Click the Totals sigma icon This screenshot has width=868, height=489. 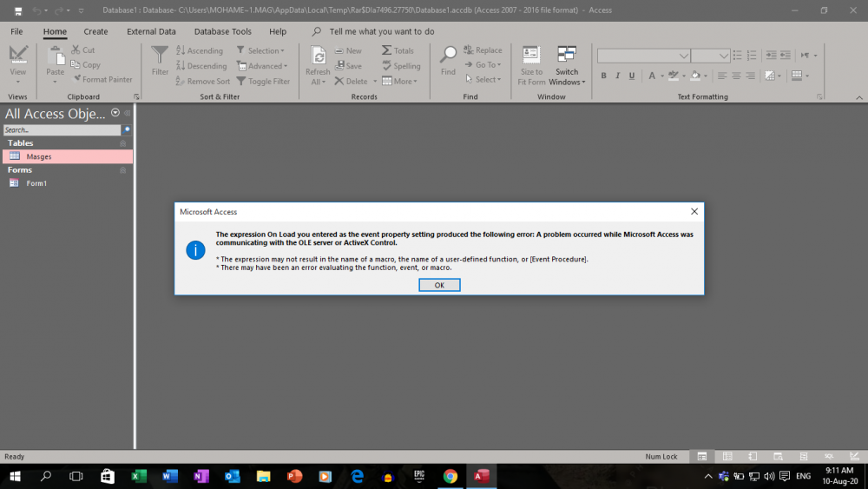point(386,50)
